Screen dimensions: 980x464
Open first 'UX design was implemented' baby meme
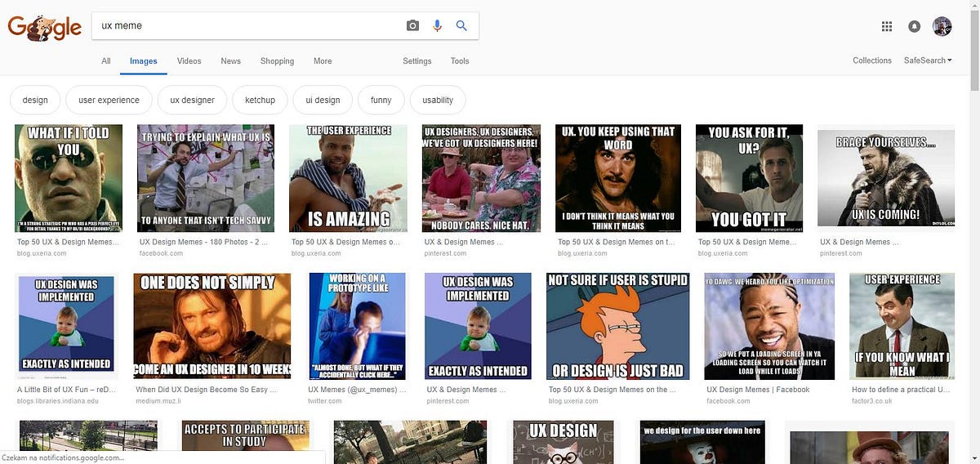pos(67,327)
